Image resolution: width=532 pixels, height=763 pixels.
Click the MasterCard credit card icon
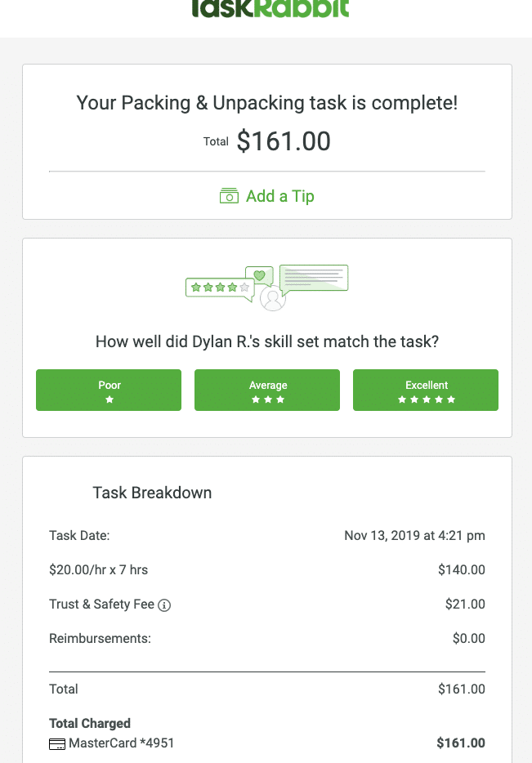57,744
